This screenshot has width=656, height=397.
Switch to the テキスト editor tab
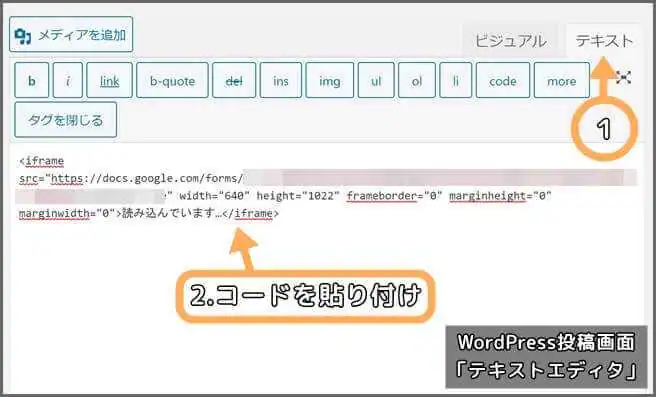coord(604,41)
